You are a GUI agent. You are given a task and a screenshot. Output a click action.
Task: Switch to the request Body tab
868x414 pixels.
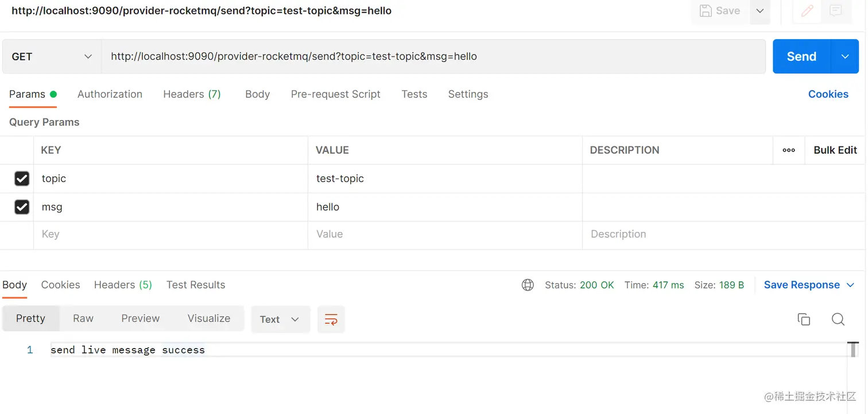257,94
